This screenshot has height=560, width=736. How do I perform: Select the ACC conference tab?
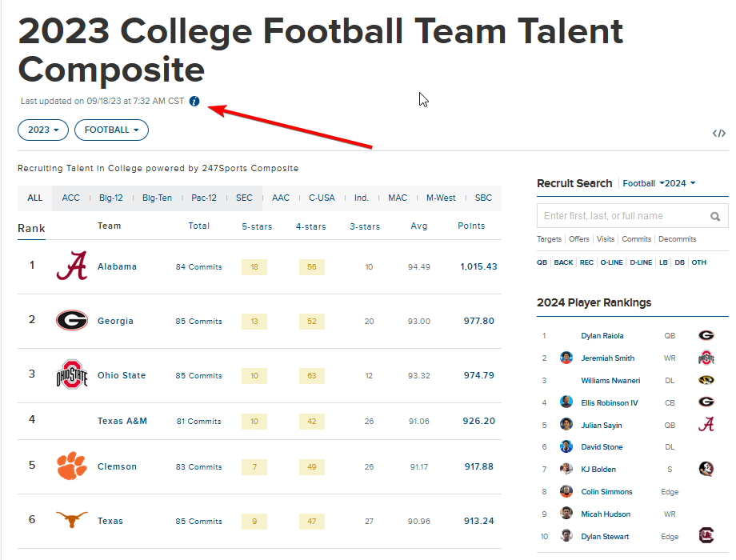(x=71, y=198)
